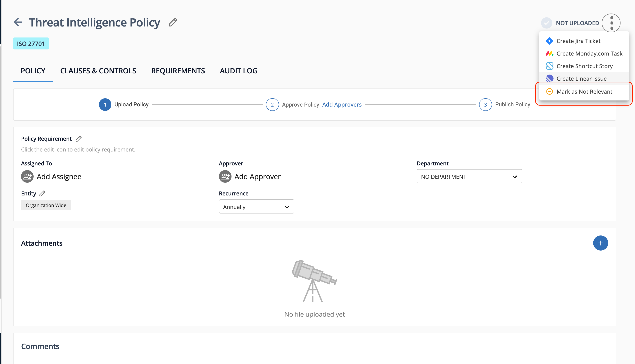
Task: Open the Recurrence Annually dropdown
Action: [x=256, y=206]
